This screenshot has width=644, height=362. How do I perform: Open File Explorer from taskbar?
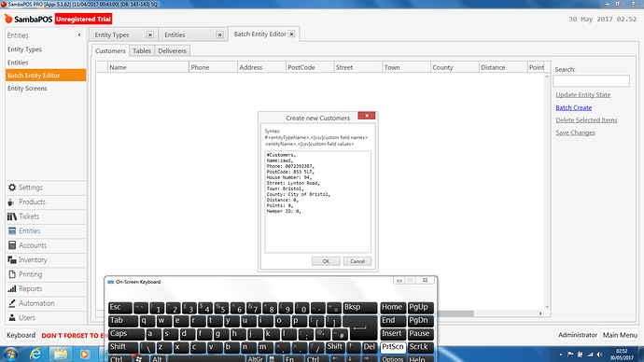pos(61,355)
